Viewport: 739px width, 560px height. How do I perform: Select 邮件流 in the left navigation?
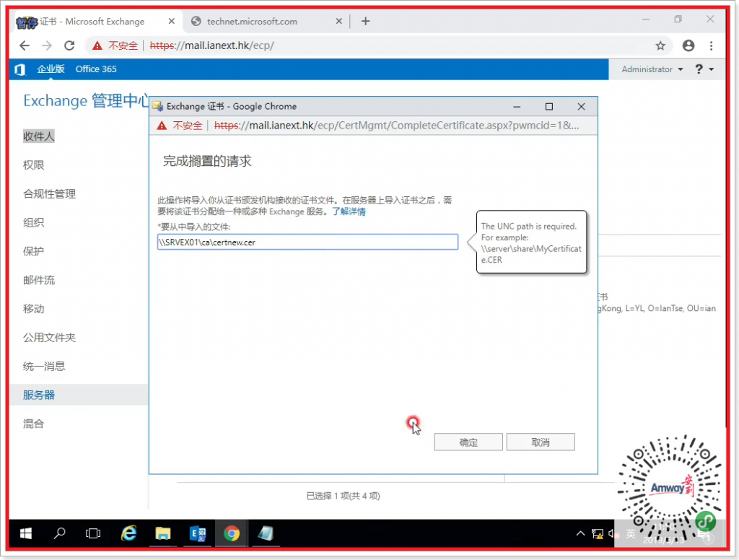pos(39,280)
